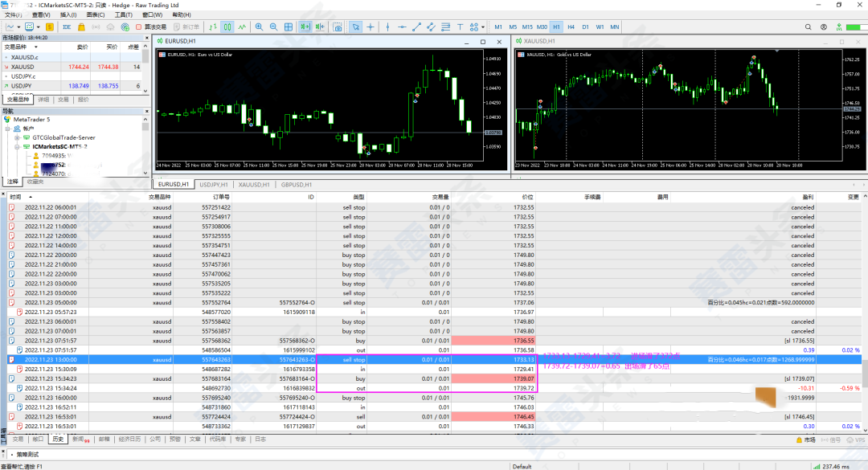Set timeframe to MN
The width and height of the screenshot is (868, 470).
(x=615, y=27)
